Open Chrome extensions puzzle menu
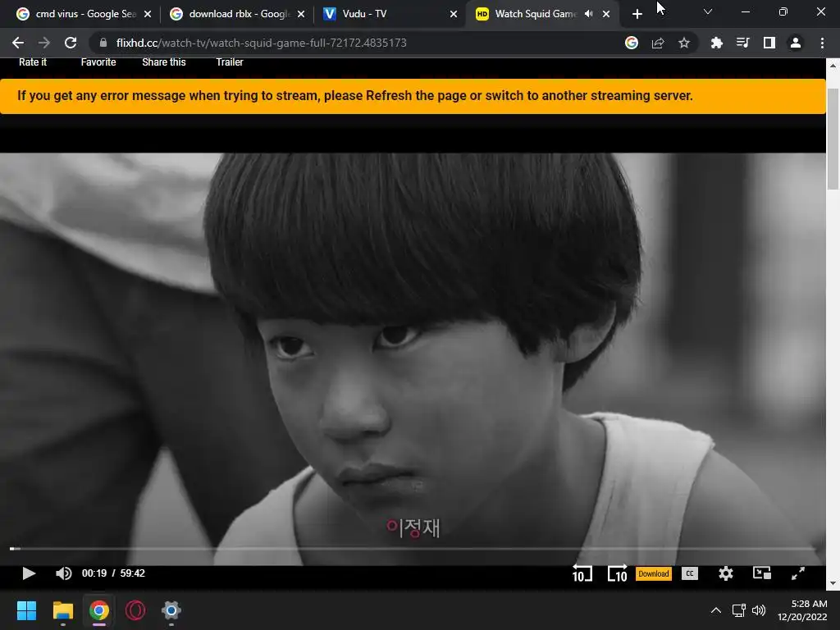The width and height of the screenshot is (840, 630). (716, 43)
